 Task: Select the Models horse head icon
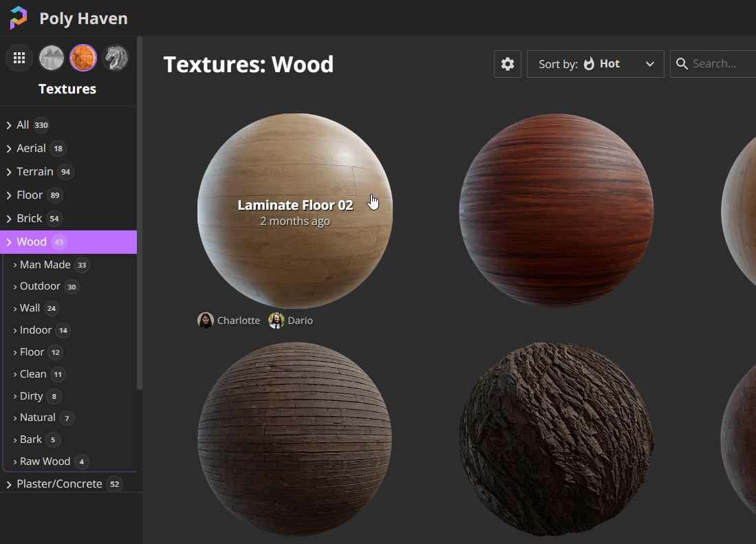point(116,58)
